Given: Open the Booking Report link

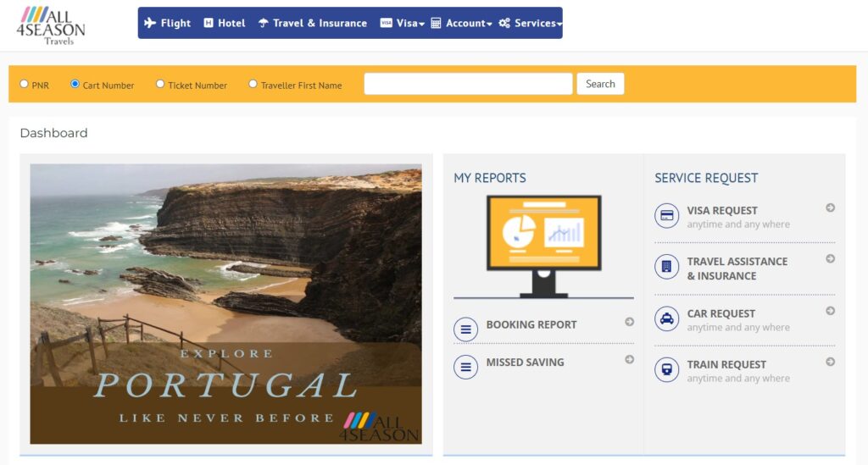Looking at the screenshot, I should [531, 324].
